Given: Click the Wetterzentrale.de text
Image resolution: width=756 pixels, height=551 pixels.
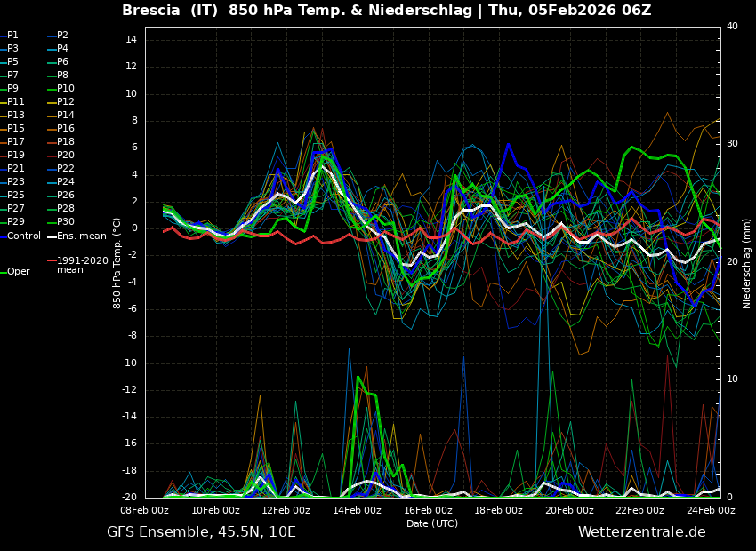Looking at the screenshot, I should click(641, 532).
